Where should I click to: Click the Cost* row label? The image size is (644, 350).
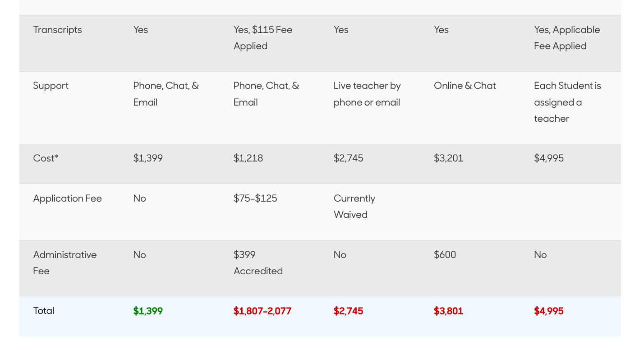[46, 158]
